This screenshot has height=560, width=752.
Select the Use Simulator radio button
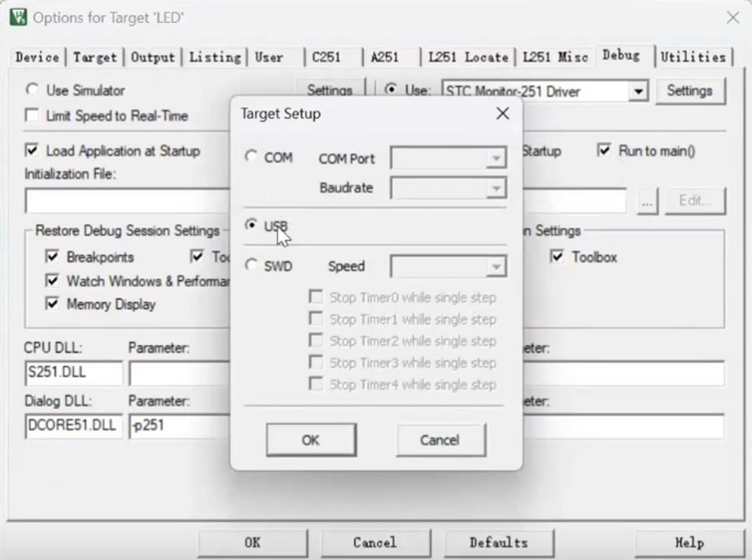coord(33,89)
